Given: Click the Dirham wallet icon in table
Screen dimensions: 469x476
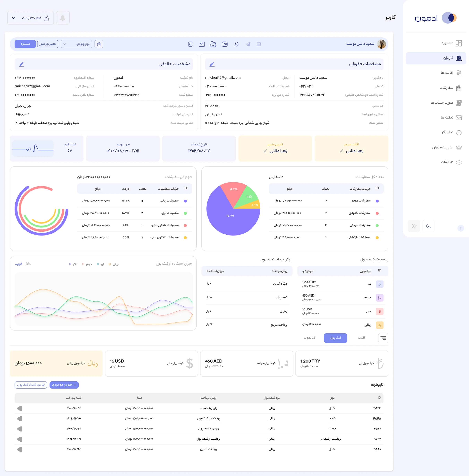Looking at the screenshot, I should [379, 298].
